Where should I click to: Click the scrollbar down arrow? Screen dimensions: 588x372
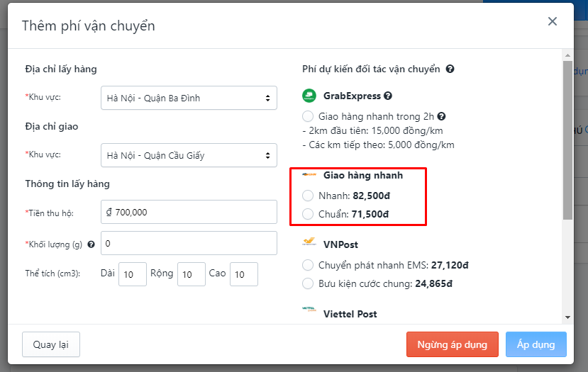[x=567, y=317]
